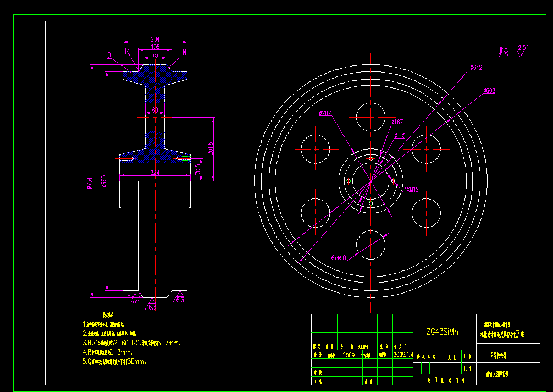
Task: Click the note containing 52-60HRC
Action: pos(132,343)
